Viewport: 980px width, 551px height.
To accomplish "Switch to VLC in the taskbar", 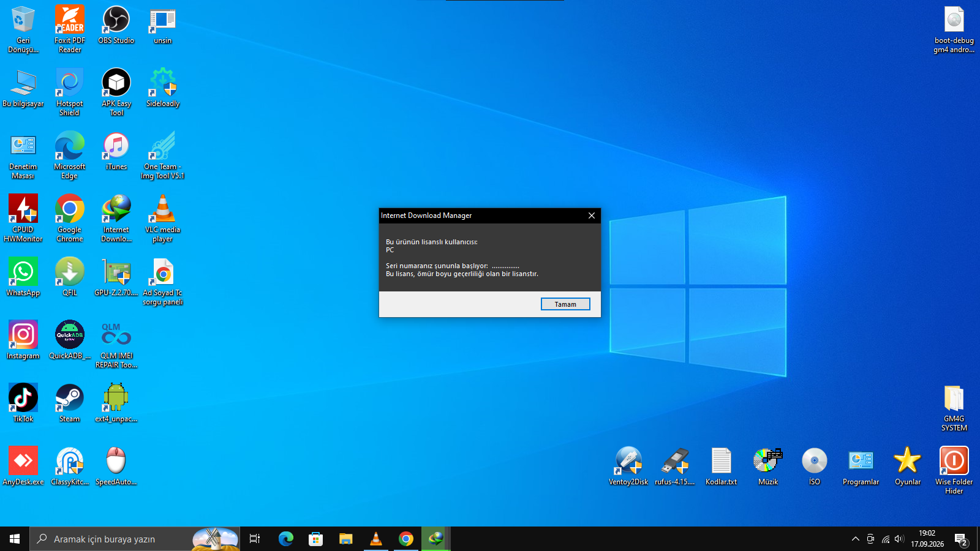I will 376,539.
